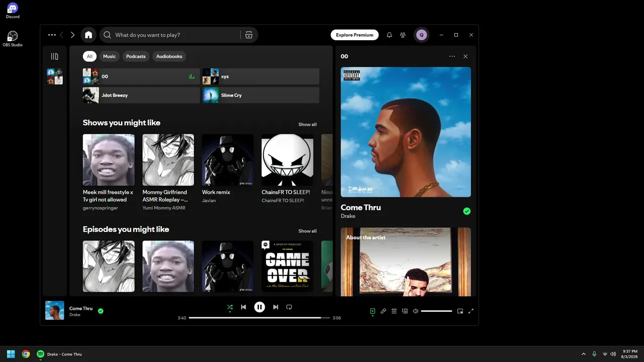Open Friend Activity icon

403,35
